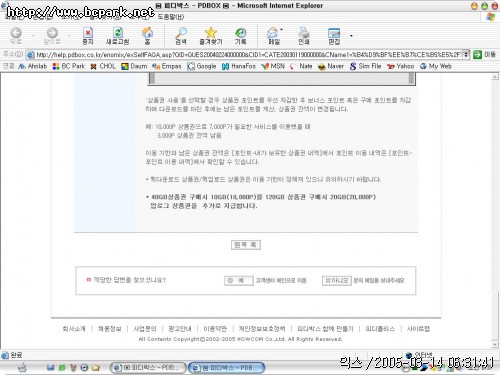
Task: Click the apple-shaped start button on taskbar
Action: 22,368
